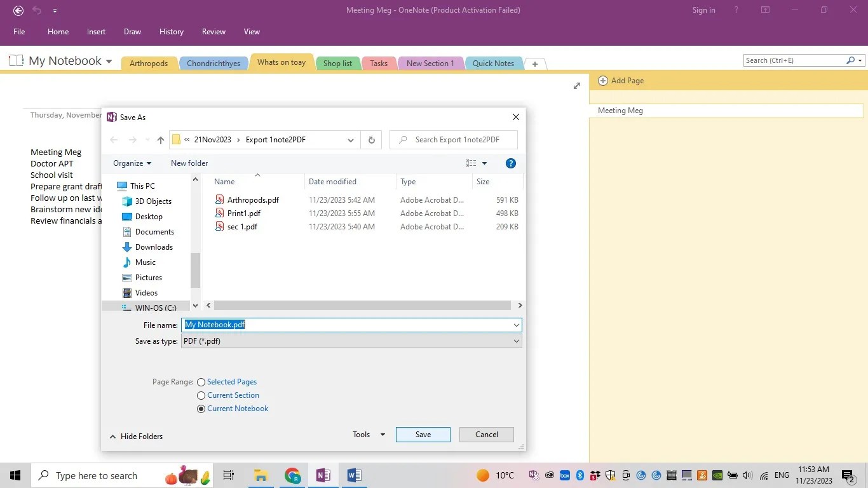The image size is (868, 488).
Task: Click the Save button
Action: [422, 434]
